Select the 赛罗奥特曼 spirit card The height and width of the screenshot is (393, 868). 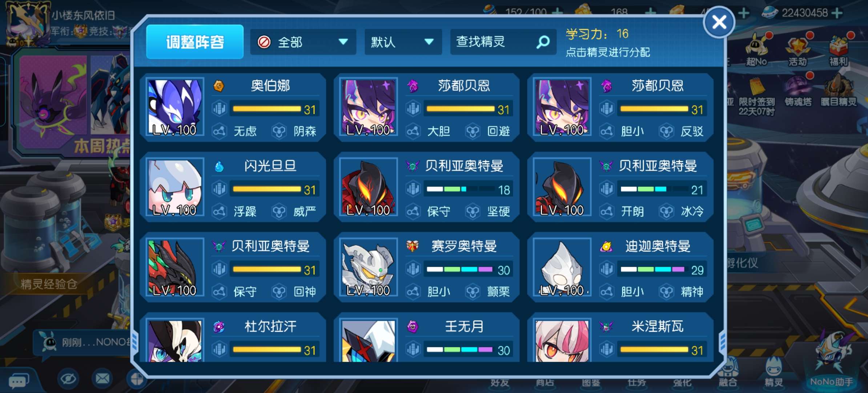[x=427, y=267]
